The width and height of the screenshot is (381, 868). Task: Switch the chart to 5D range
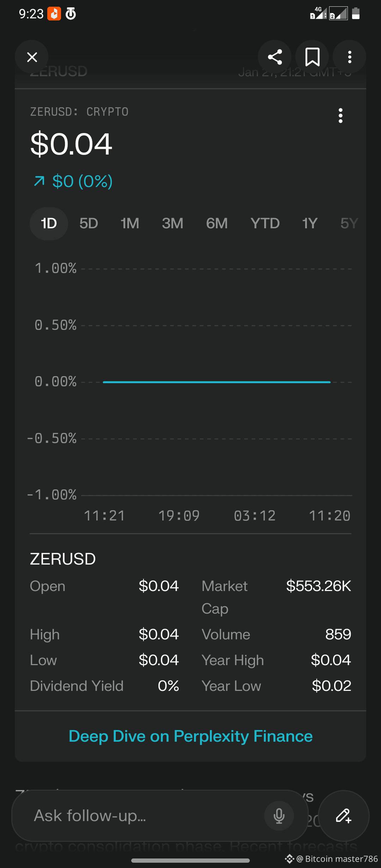89,223
